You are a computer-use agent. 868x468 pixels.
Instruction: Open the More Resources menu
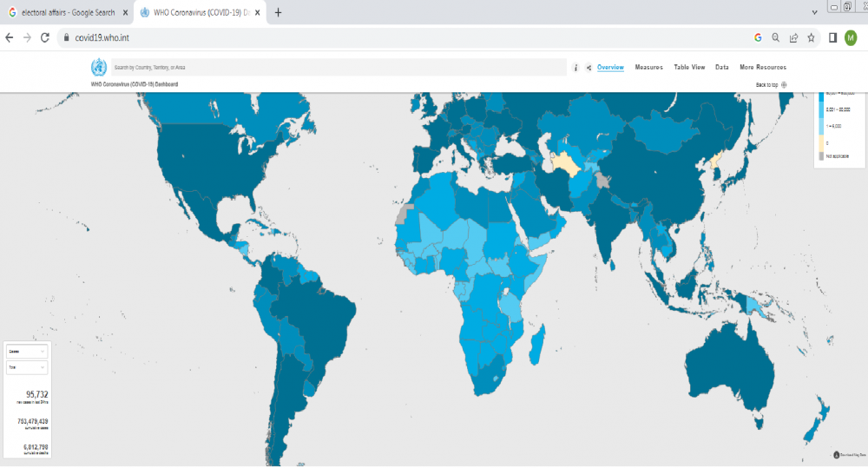[x=762, y=68]
